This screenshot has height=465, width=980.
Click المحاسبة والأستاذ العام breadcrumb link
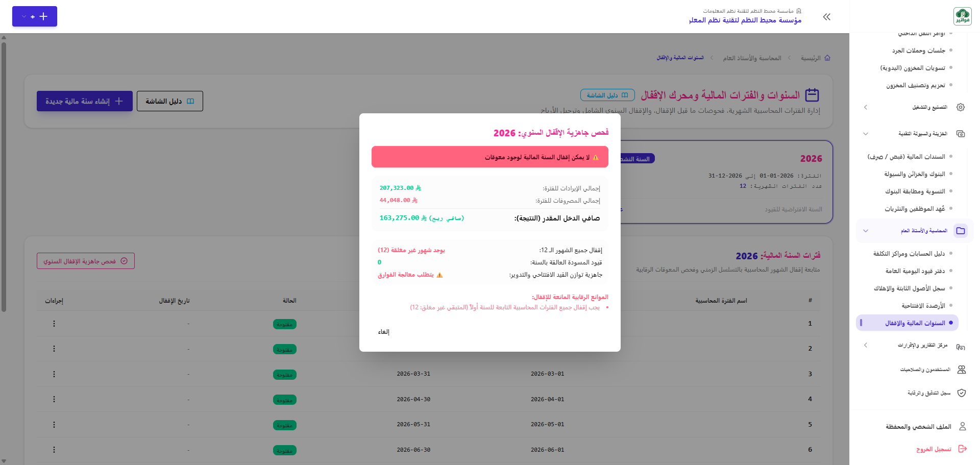pos(752,58)
